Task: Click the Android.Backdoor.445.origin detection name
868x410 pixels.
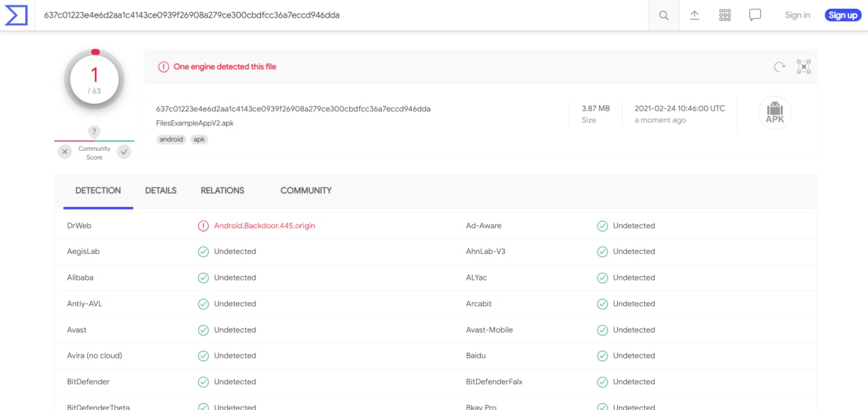Action: click(264, 226)
